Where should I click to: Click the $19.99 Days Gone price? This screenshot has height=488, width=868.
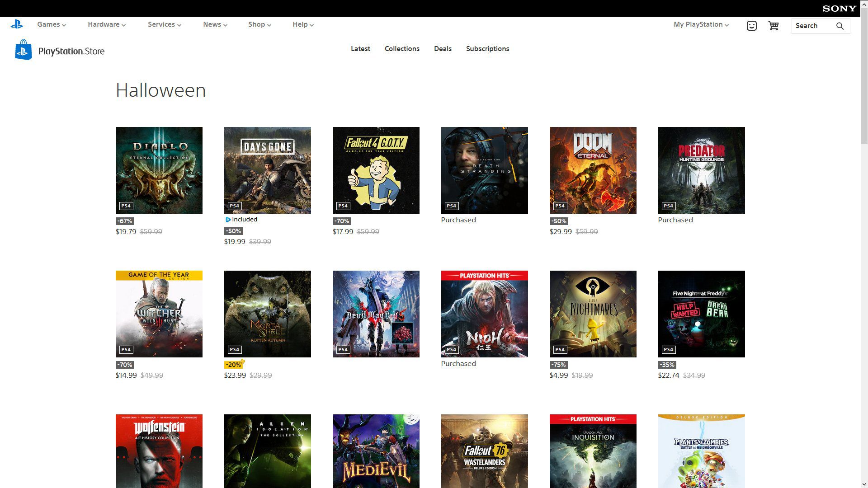click(235, 242)
